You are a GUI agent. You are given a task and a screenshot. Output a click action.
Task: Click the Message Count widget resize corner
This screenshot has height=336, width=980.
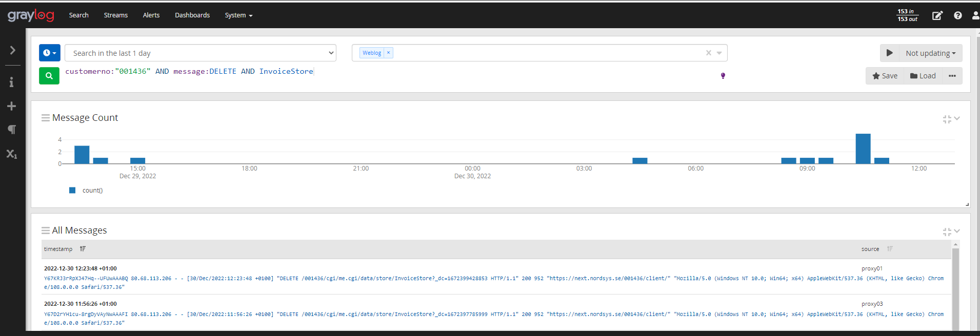(967, 204)
